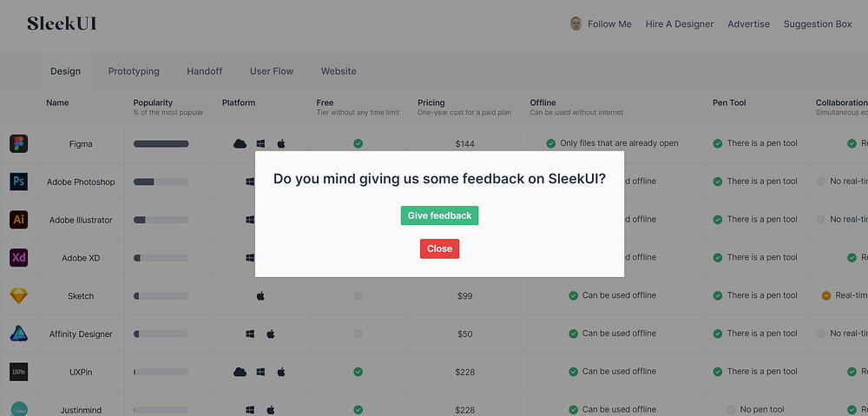
Task: Dismiss the dialog with the red Close button
Action: point(439,248)
